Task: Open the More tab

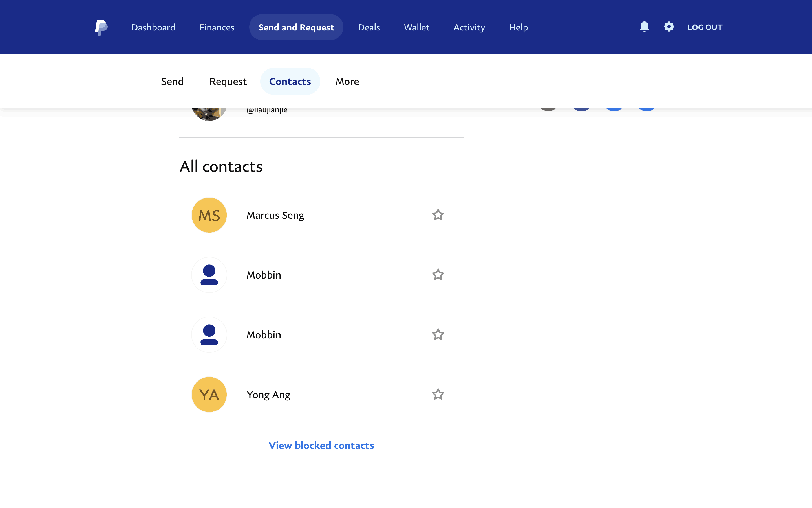Action: (347, 81)
